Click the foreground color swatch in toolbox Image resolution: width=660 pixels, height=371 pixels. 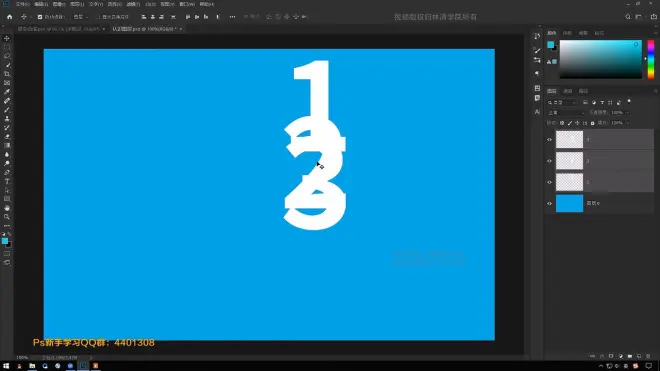click(x=5, y=241)
